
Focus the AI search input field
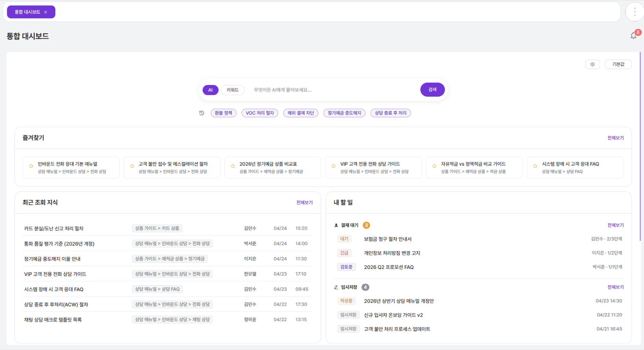click(x=334, y=90)
